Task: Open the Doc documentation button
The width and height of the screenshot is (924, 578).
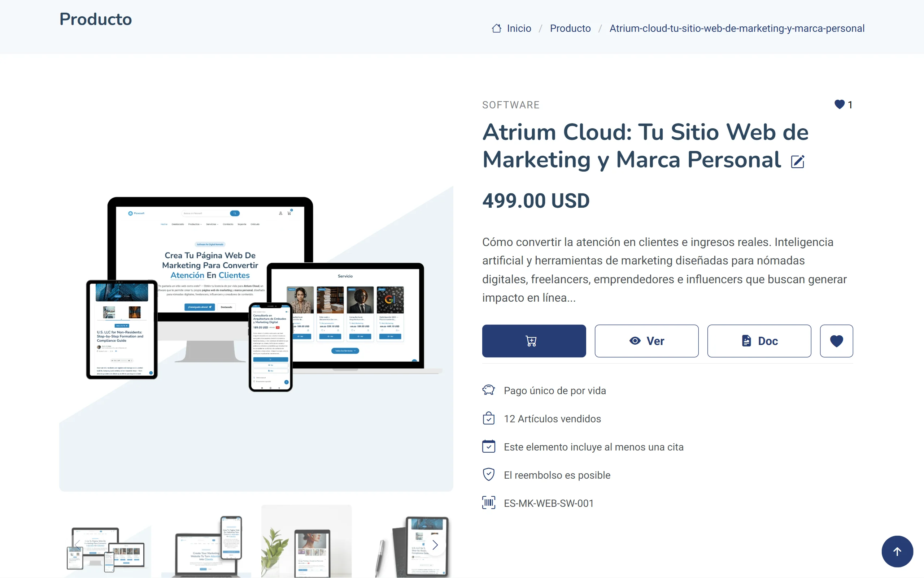Action: point(759,341)
